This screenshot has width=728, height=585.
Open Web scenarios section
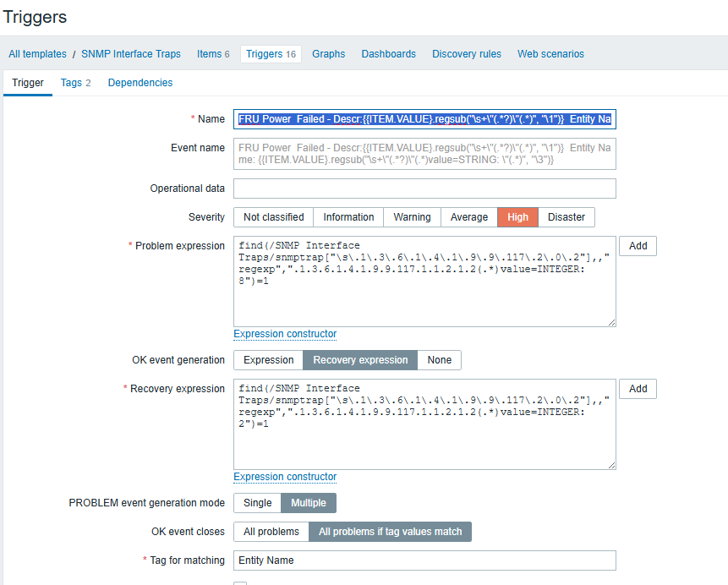coord(550,54)
